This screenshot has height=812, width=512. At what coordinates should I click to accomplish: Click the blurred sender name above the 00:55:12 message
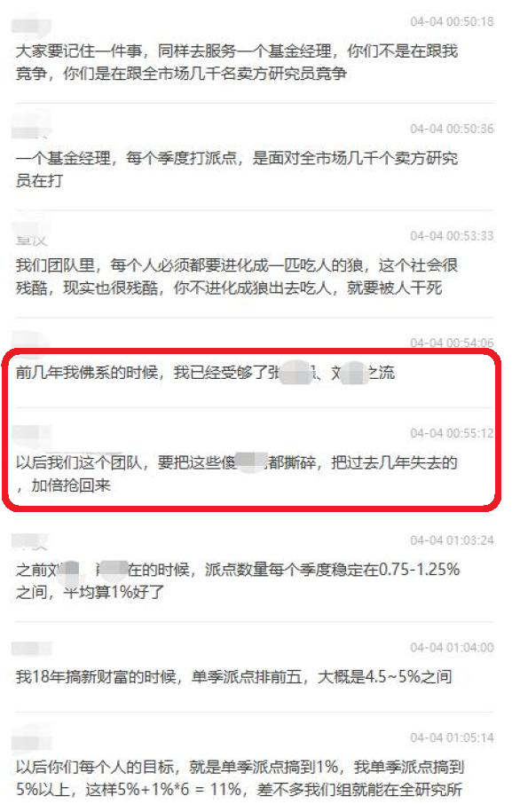(32, 435)
